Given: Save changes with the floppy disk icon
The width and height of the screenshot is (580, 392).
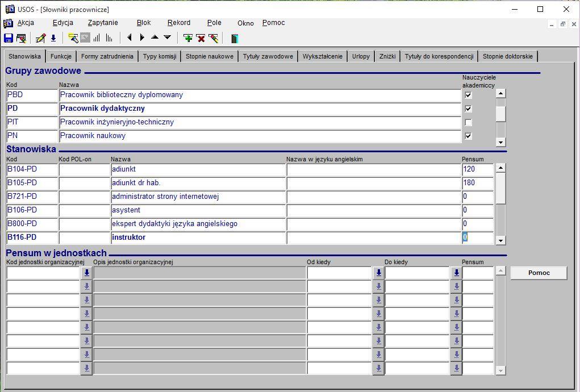Looking at the screenshot, I should click(x=8, y=38).
